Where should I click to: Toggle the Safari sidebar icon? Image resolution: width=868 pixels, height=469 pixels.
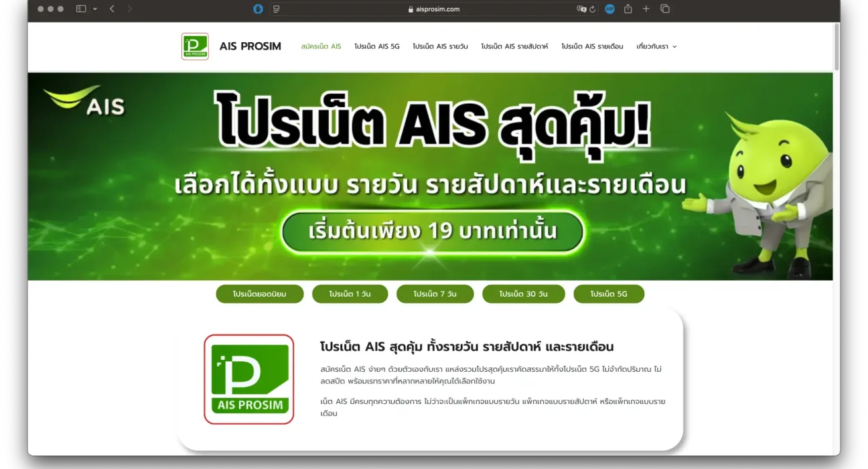[81, 9]
